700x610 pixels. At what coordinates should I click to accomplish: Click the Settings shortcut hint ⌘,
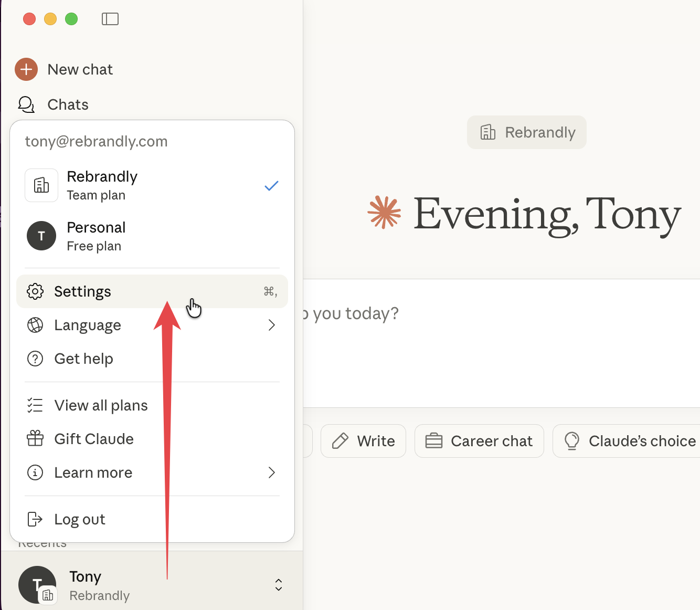coord(270,291)
